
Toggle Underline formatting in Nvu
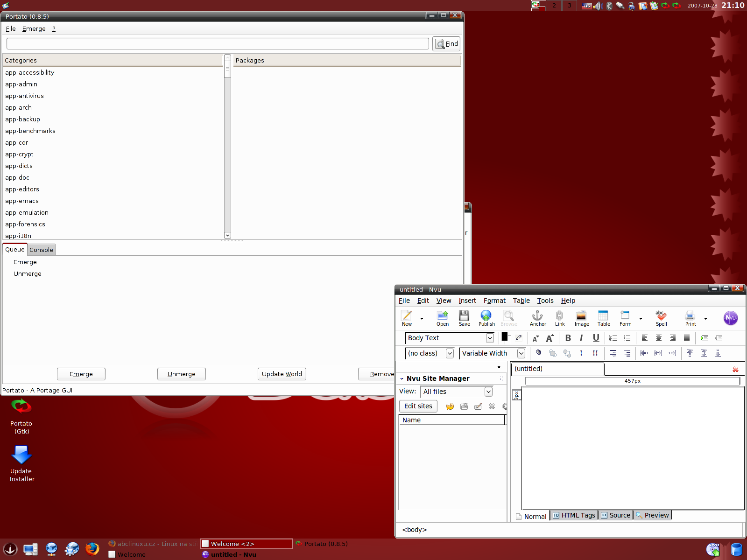[x=596, y=338]
